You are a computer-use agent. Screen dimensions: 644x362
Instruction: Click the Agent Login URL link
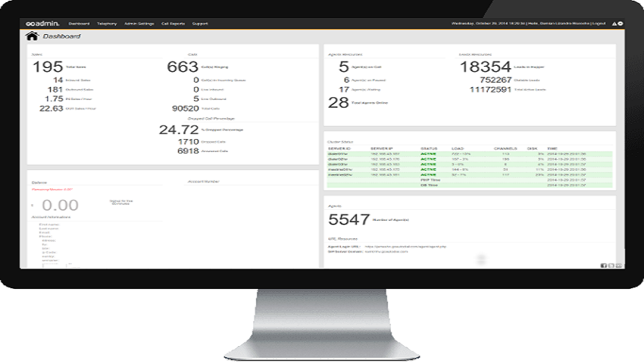pyautogui.click(x=405, y=247)
